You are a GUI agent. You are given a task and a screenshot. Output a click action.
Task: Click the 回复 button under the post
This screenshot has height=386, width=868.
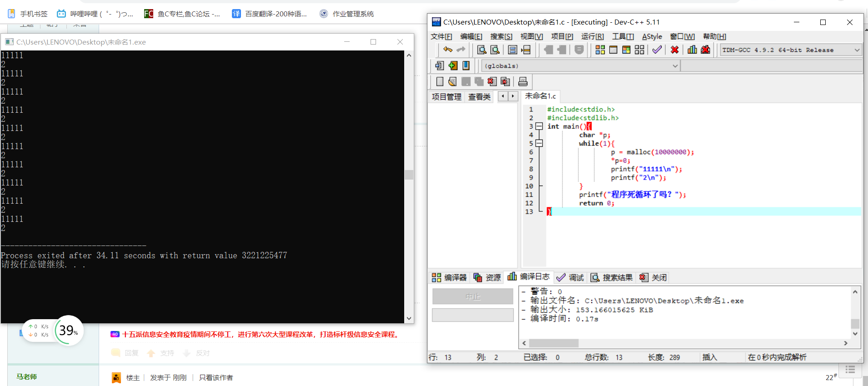pyautogui.click(x=125, y=353)
